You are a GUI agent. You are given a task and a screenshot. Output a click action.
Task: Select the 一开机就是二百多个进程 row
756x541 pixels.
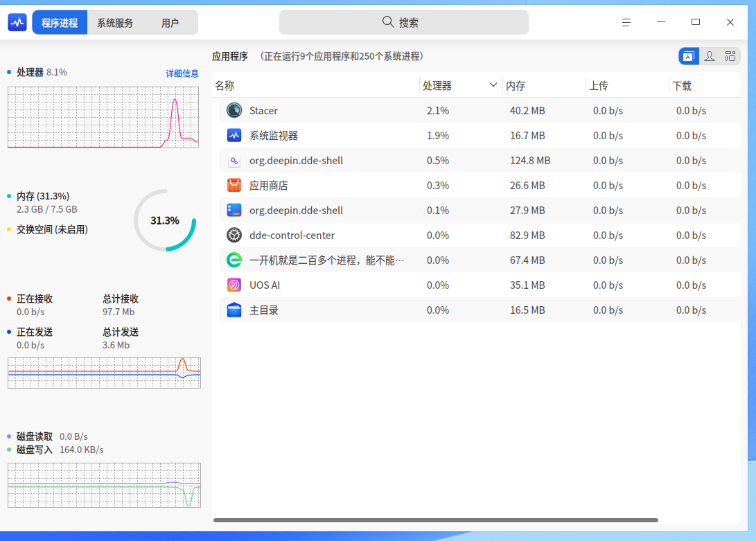pyautogui.click(x=480, y=260)
